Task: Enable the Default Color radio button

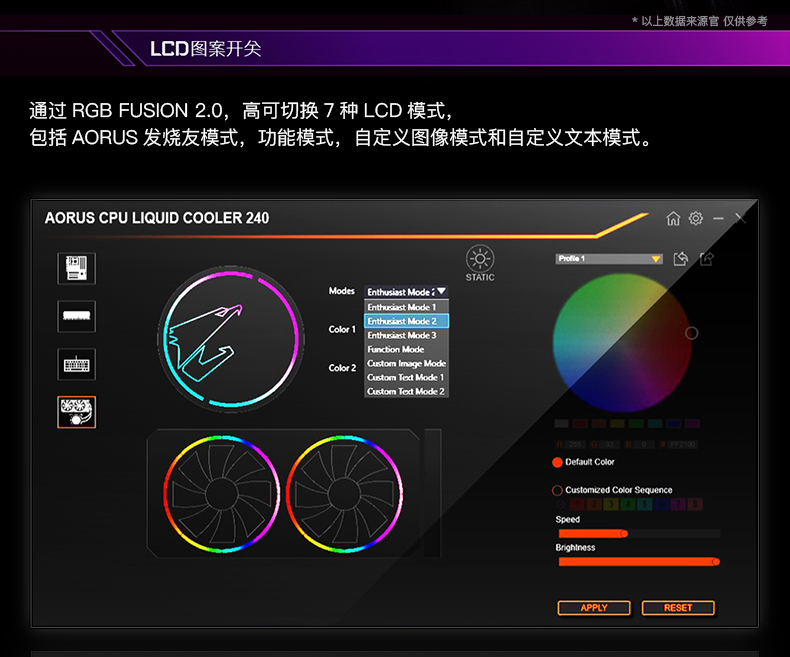Action: tap(557, 462)
